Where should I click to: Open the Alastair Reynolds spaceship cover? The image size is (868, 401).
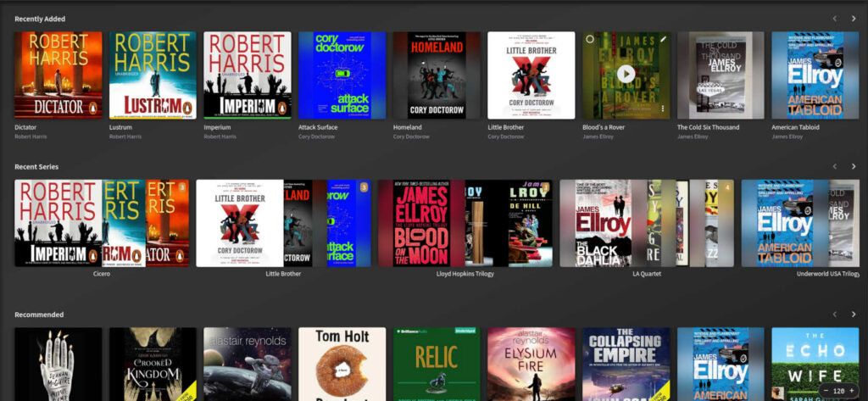point(248,364)
